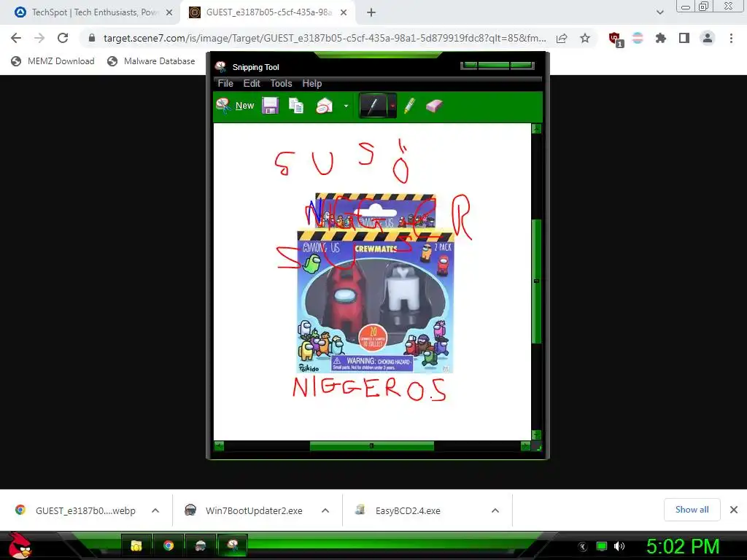Screen dimensions: 747x560
Task: Select the Highlighter tool
Action: pos(409,105)
